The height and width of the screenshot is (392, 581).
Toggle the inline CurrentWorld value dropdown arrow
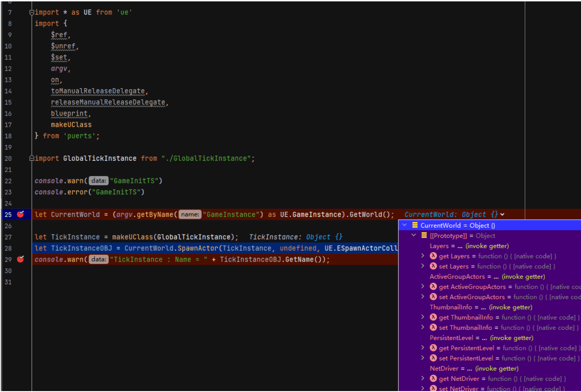503,215
